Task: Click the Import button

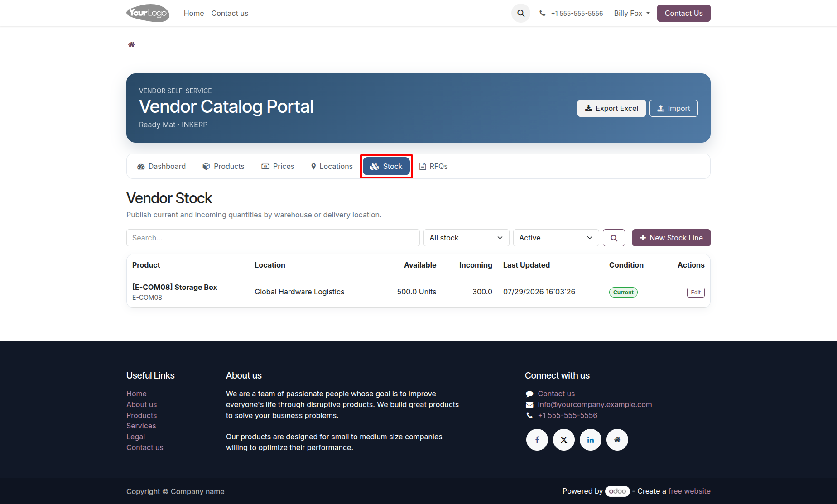Action: click(673, 108)
